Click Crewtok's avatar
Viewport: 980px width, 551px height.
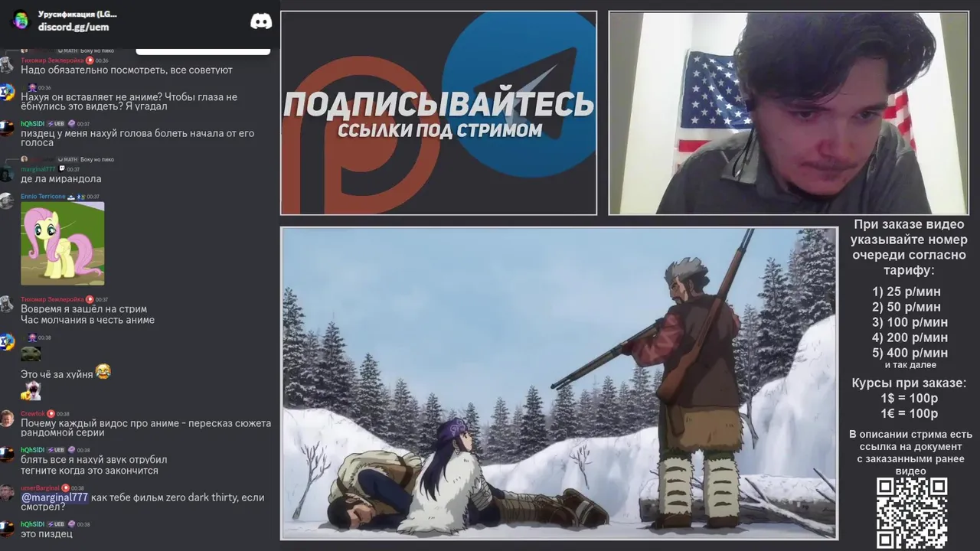[7, 419]
